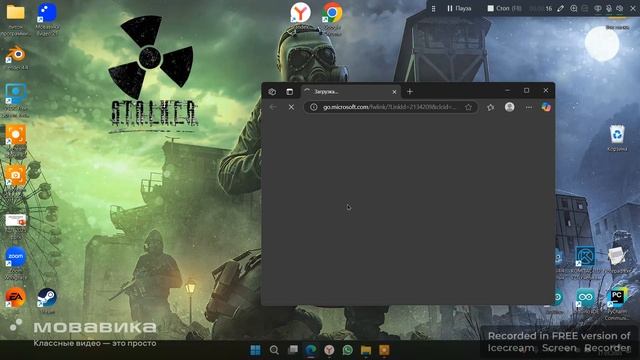Viewport: 640px width, 360px height.
Task: Click the zoom magnifier in recorder toolbar
Action: (x=573, y=8)
